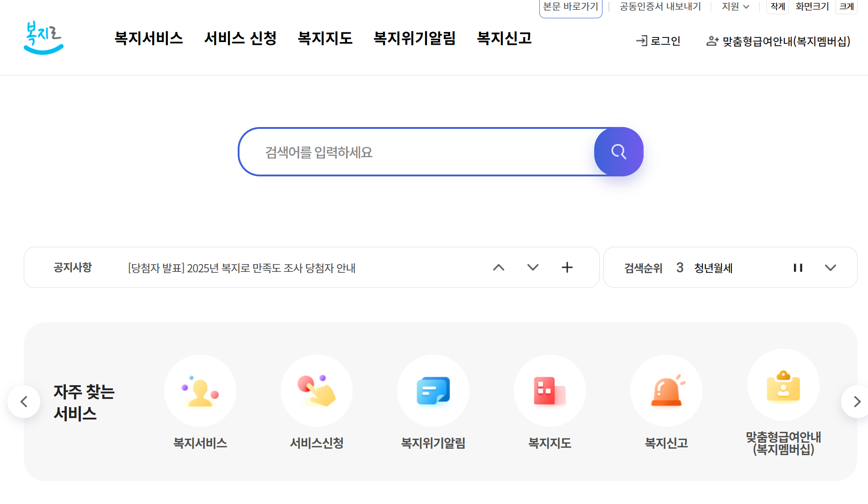Click the magnifier search button

(x=618, y=152)
